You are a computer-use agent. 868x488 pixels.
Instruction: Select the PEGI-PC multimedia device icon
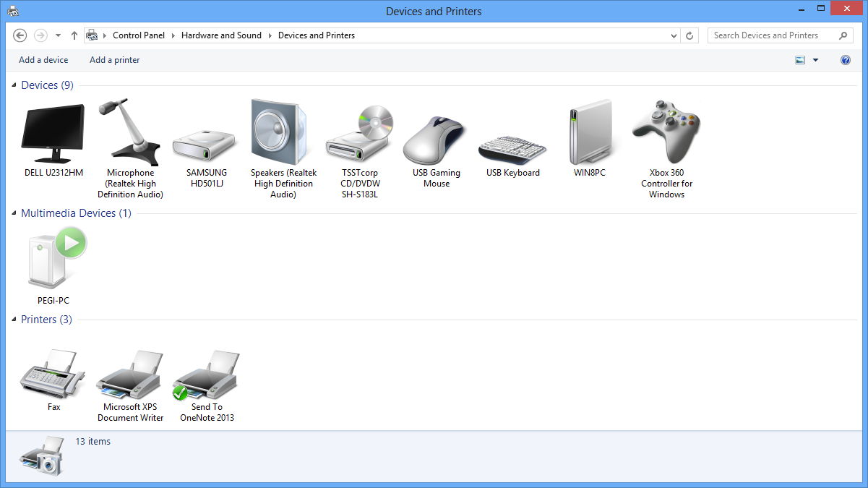[x=56, y=258]
